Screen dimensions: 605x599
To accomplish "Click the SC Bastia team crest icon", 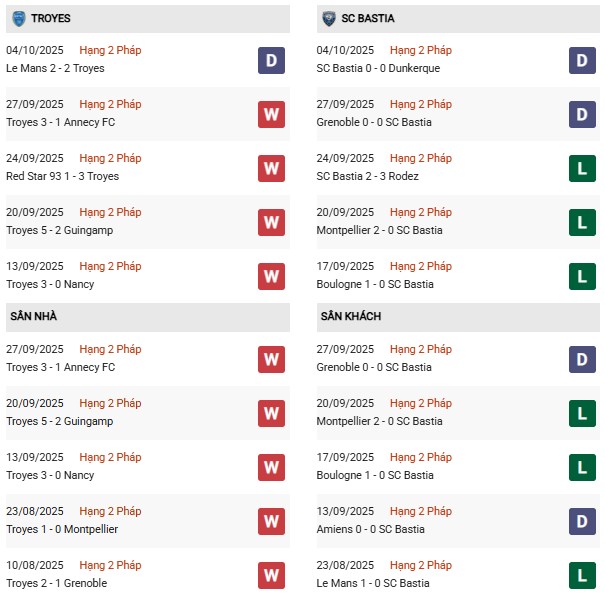I will pos(328,18).
